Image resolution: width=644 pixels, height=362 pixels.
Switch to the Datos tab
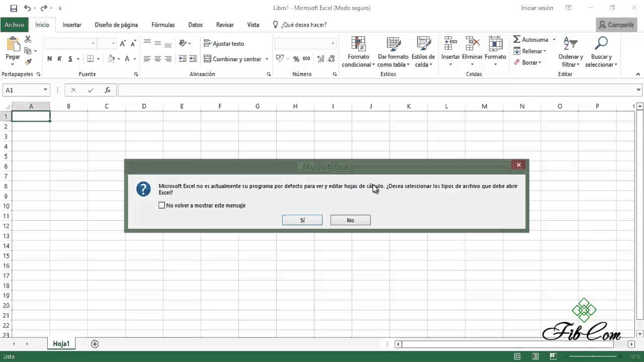[195, 25]
